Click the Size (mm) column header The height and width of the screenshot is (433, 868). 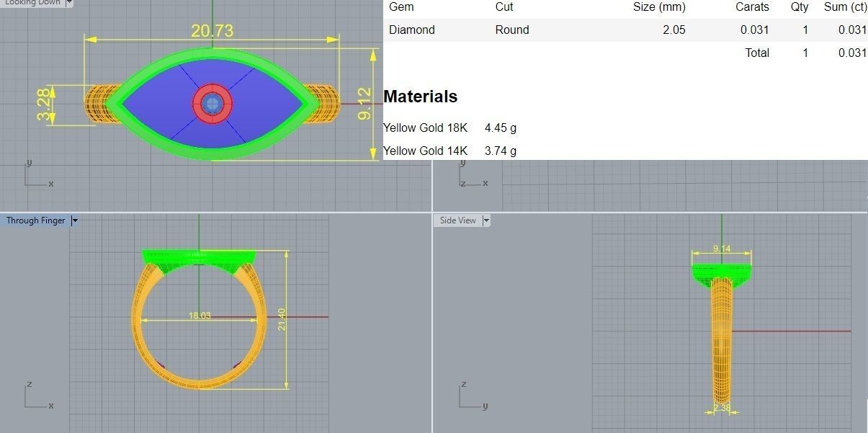tap(659, 6)
